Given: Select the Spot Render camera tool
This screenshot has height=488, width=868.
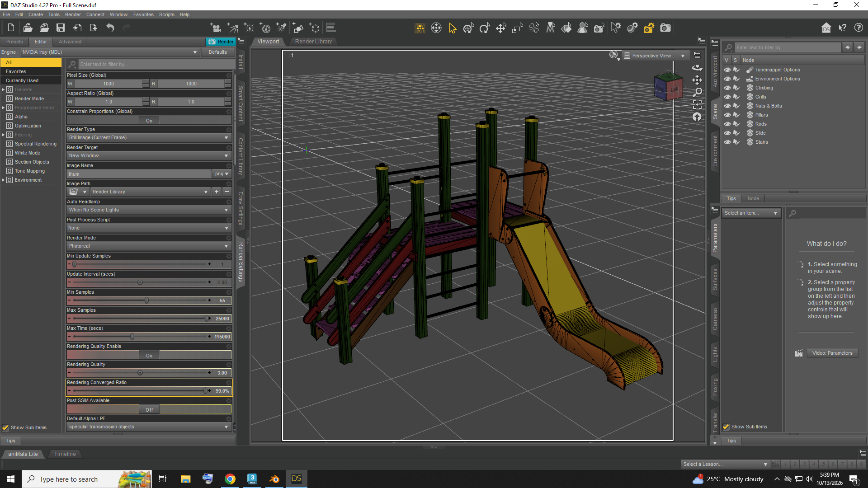Looking at the screenshot, I should 599,28.
